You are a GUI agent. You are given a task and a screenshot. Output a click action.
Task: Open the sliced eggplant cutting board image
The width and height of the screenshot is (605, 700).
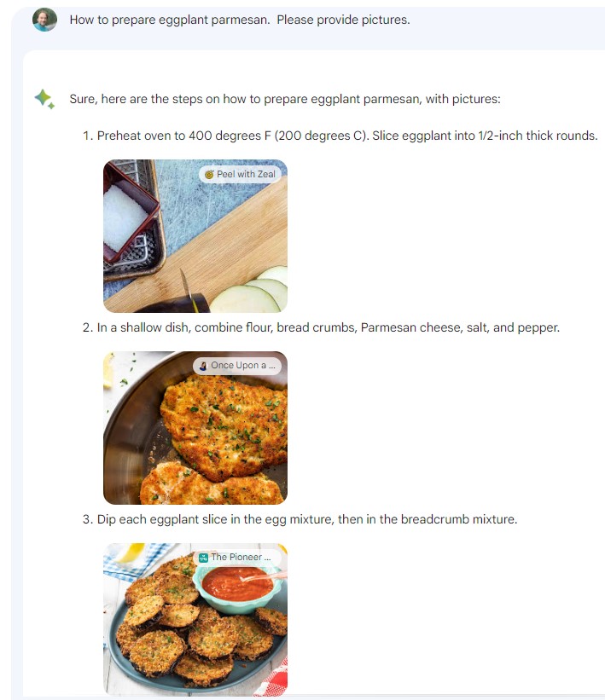[x=195, y=235]
